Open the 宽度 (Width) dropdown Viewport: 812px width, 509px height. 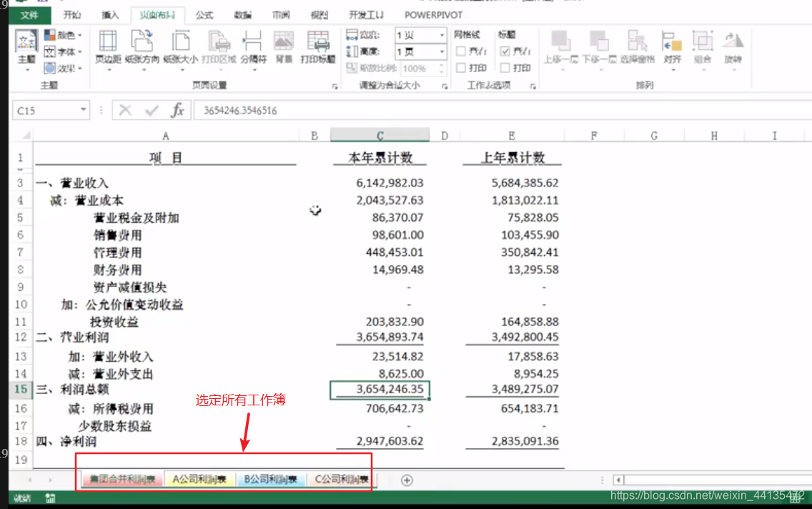pyautogui.click(x=442, y=34)
